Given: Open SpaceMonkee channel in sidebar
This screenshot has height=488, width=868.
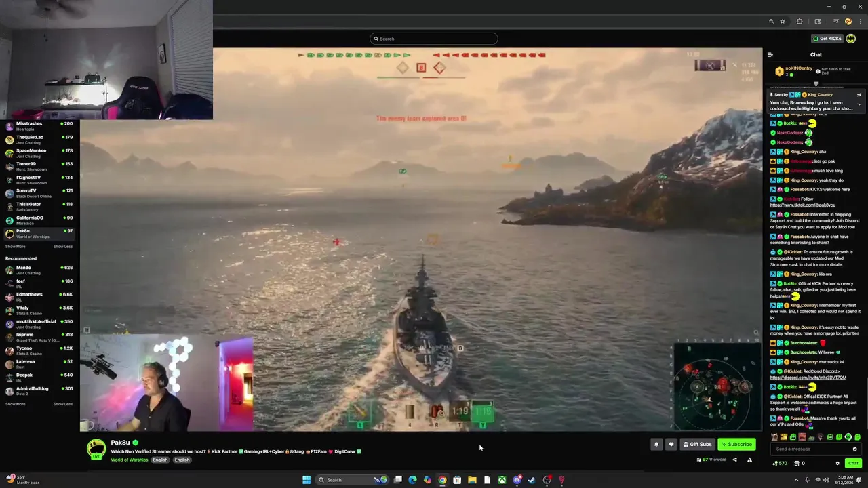Looking at the screenshot, I should click(x=39, y=153).
